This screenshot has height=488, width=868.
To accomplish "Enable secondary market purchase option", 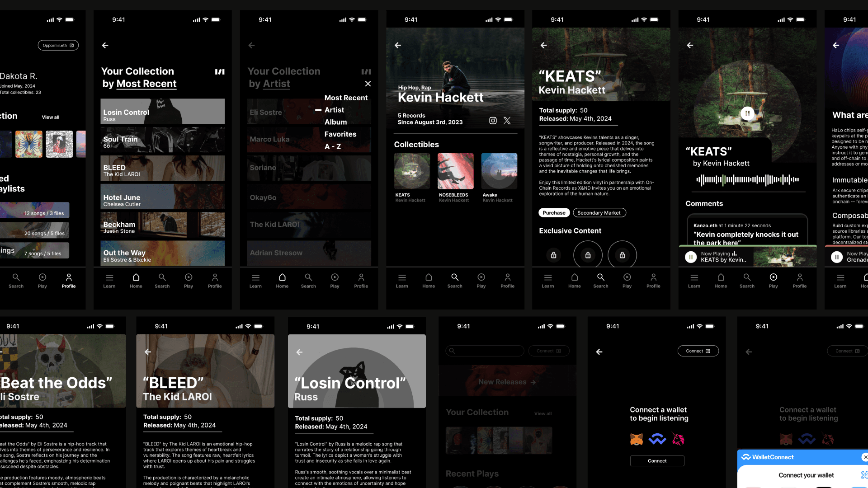I will coord(599,212).
